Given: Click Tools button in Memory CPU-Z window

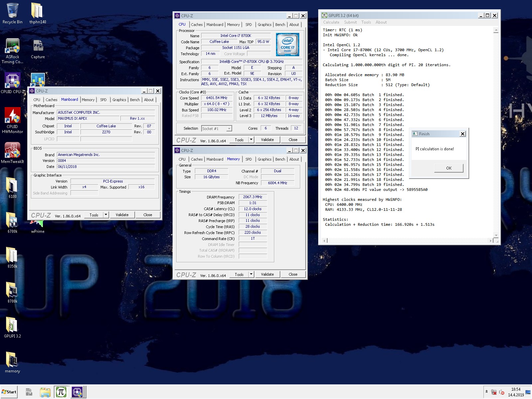Looking at the screenshot, I should pos(239,274).
